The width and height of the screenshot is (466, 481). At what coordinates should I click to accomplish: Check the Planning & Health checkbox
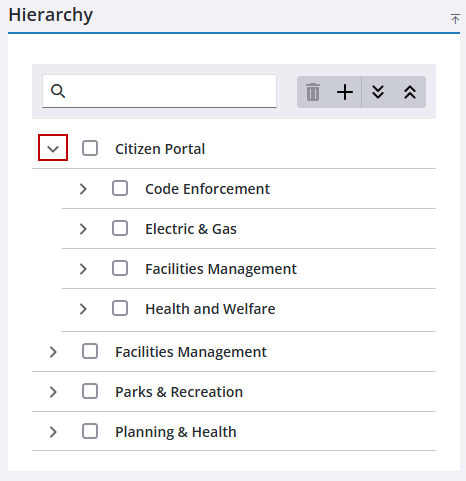[90, 431]
